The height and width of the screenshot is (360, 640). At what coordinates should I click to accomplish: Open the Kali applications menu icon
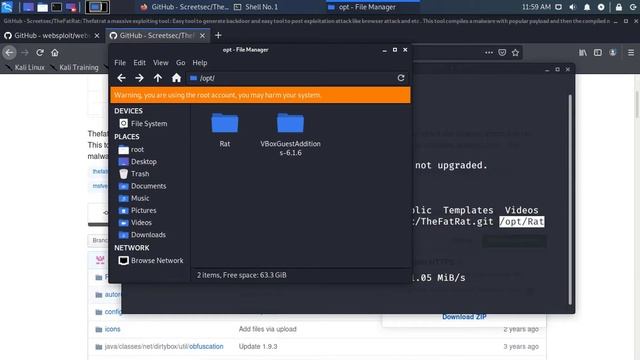pos(7,7)
